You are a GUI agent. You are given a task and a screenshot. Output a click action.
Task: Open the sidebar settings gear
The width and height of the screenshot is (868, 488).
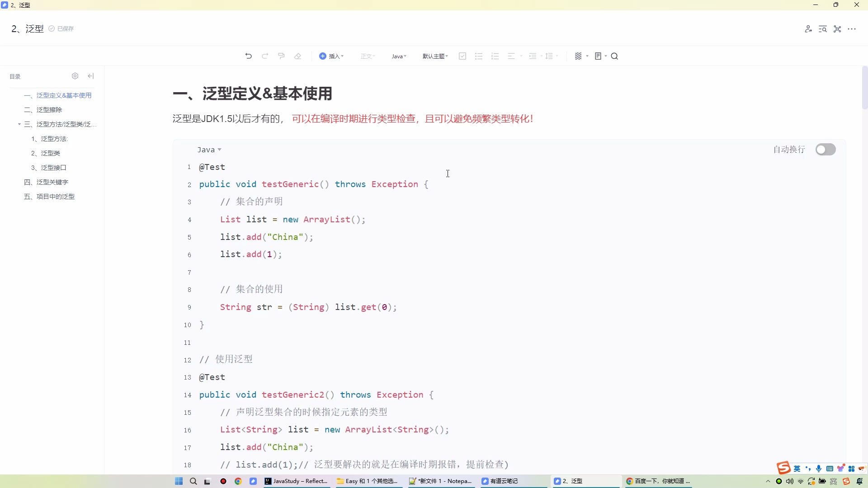tap(75, 76)
